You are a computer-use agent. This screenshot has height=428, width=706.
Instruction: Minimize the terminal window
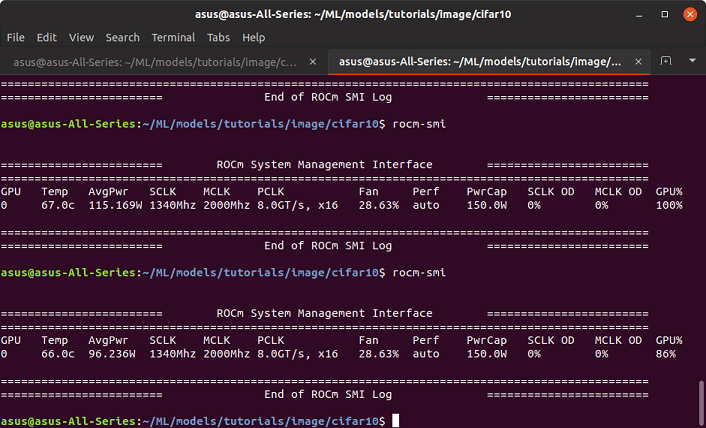pos(639,14)
